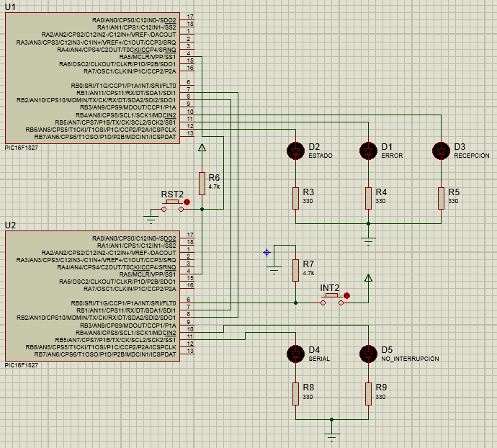Click the blue origin marker crosshair
This screenshot has height=448, width=497.
267,252
